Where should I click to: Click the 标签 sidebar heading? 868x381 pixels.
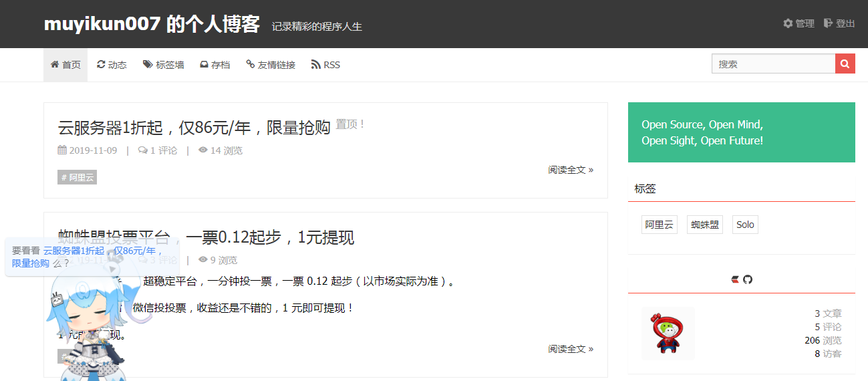click(x=645, y=189)
